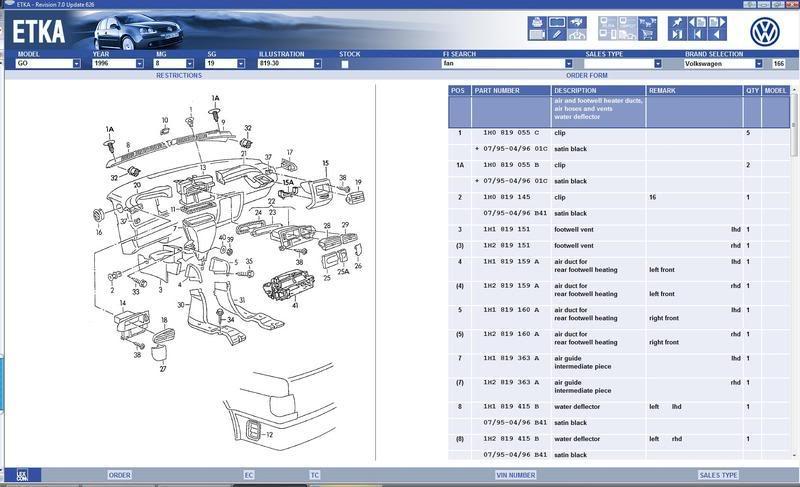Click the greyed top-left icon in middle toolbar group
The image size is (800, 487).
[x=608, y=22]
